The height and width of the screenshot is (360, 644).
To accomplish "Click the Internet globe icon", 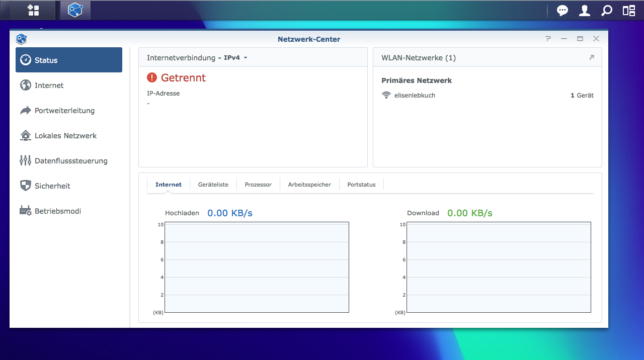I will (26, 85).
